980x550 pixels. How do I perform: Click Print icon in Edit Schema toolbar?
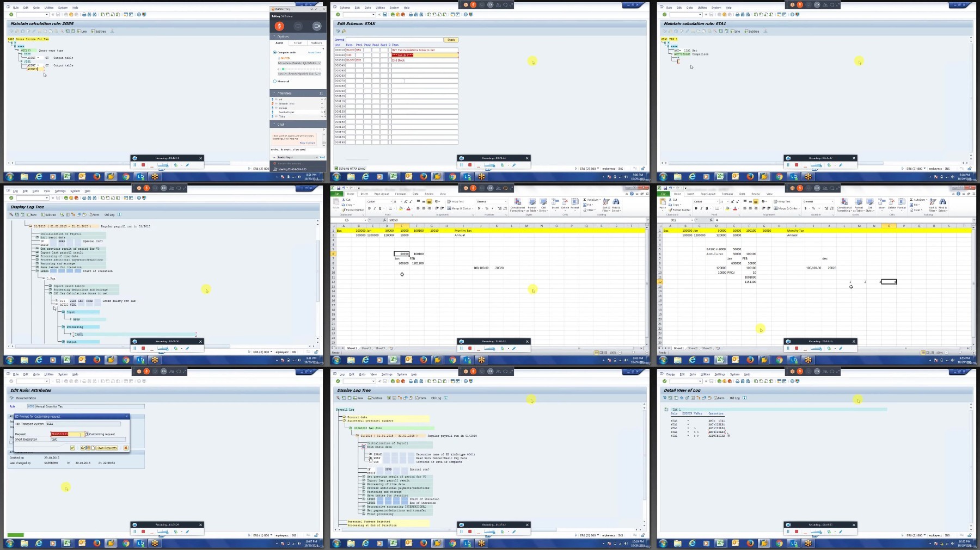click(411, 14)
